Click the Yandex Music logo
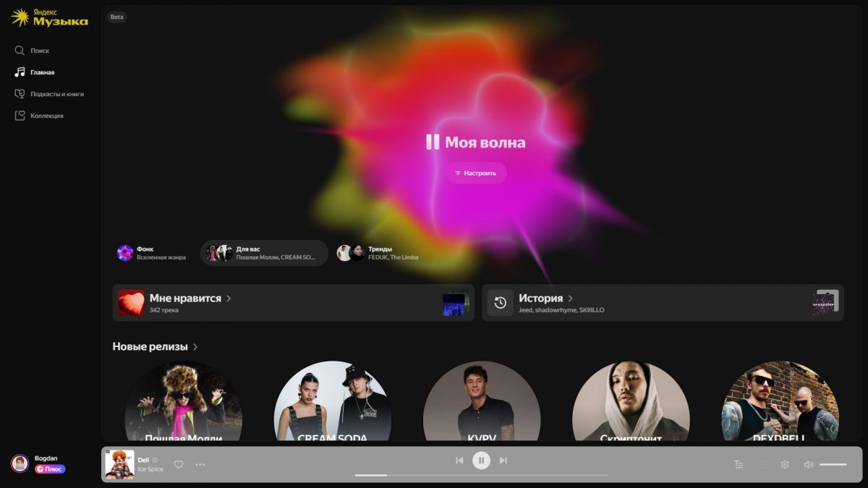The image size is (868, 488). tap(49, 18)
